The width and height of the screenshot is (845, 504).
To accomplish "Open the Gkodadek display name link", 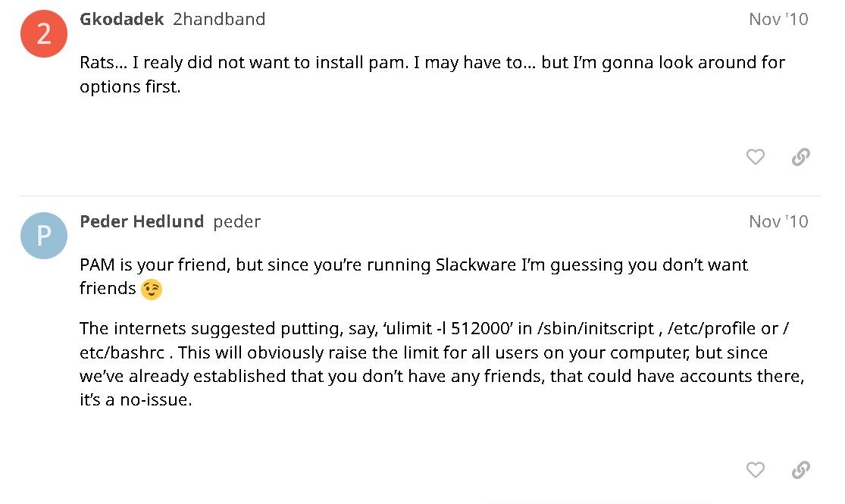I will [121, 20].
